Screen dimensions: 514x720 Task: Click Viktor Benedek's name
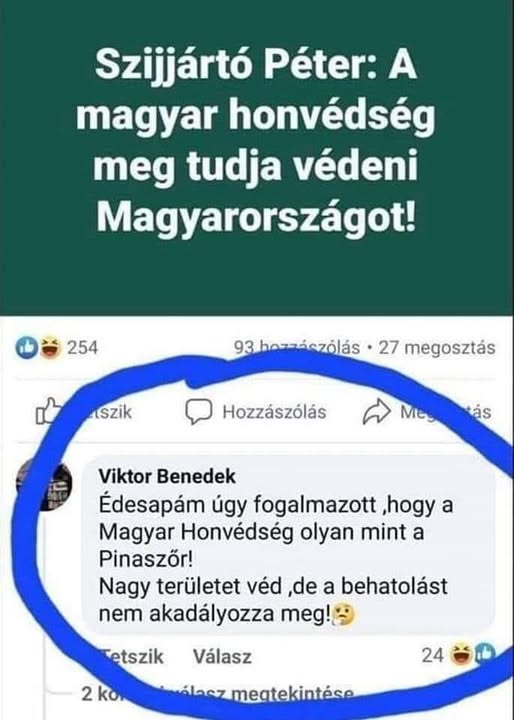[167, 477]
